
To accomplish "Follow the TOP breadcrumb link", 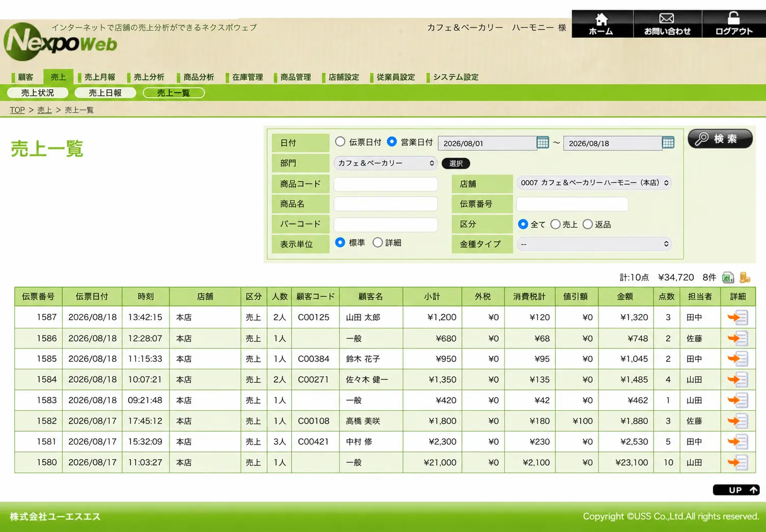I will click(x=17, y=110).
